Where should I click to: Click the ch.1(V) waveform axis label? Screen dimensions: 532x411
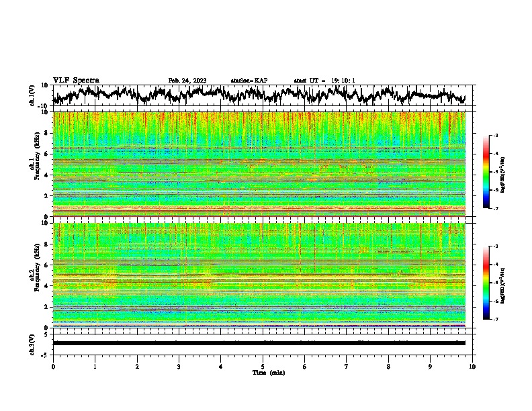click(32, 95)
